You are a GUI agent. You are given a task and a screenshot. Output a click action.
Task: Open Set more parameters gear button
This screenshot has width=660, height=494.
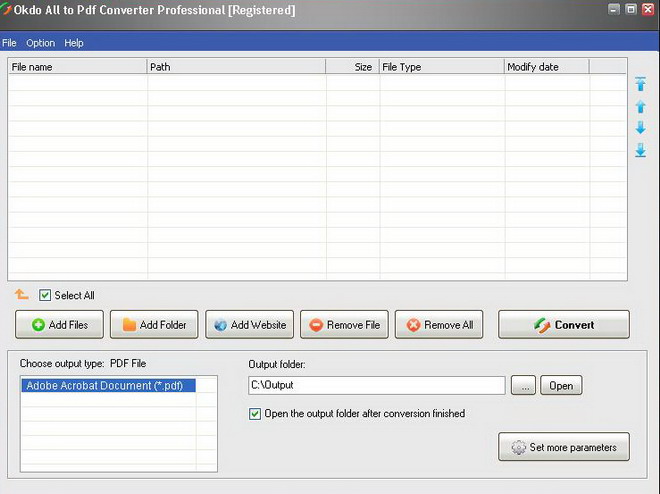564,446
